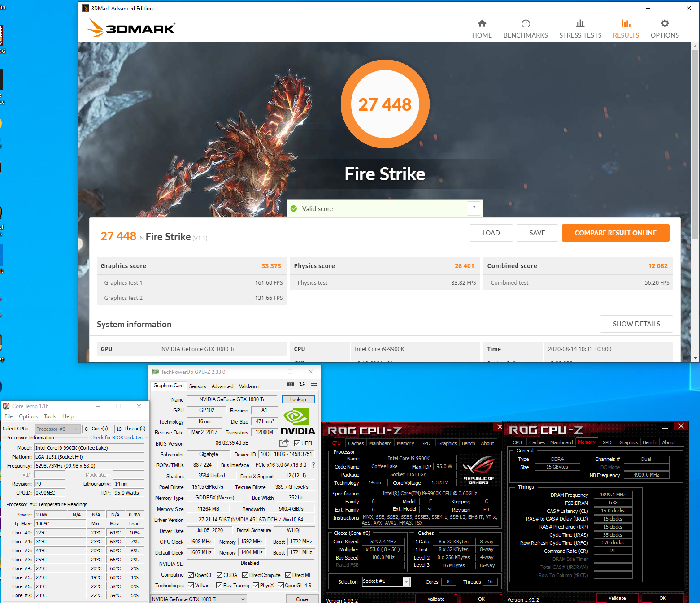Toggle the DirectCompute checkbox
The height and width of the screenshot is (603, 700).
coord(245,575)
